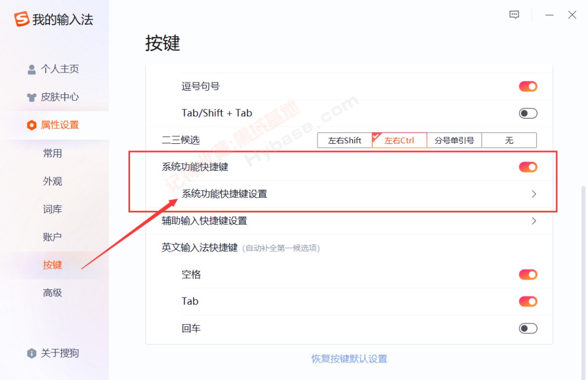Disable the 逗号句号 toggle
The width and height of the screenshot is (588, 380).
tap(528, 87)
